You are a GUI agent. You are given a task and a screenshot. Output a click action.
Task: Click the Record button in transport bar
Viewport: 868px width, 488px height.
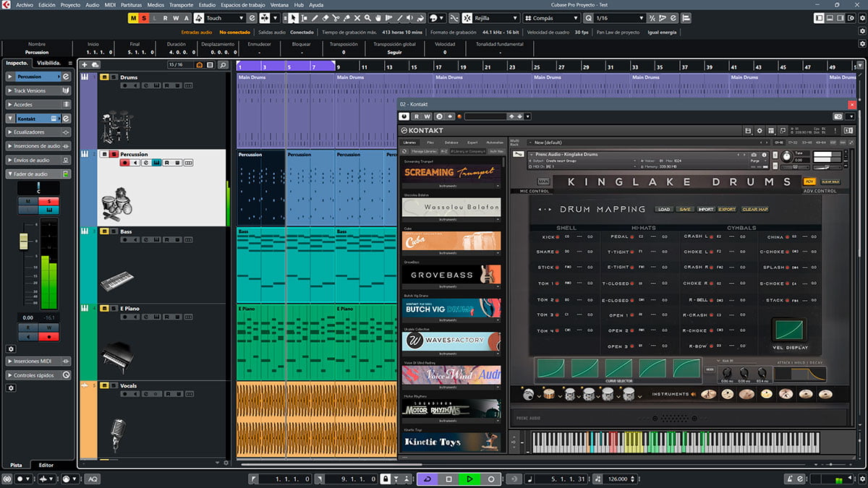(x=491, y=479)
